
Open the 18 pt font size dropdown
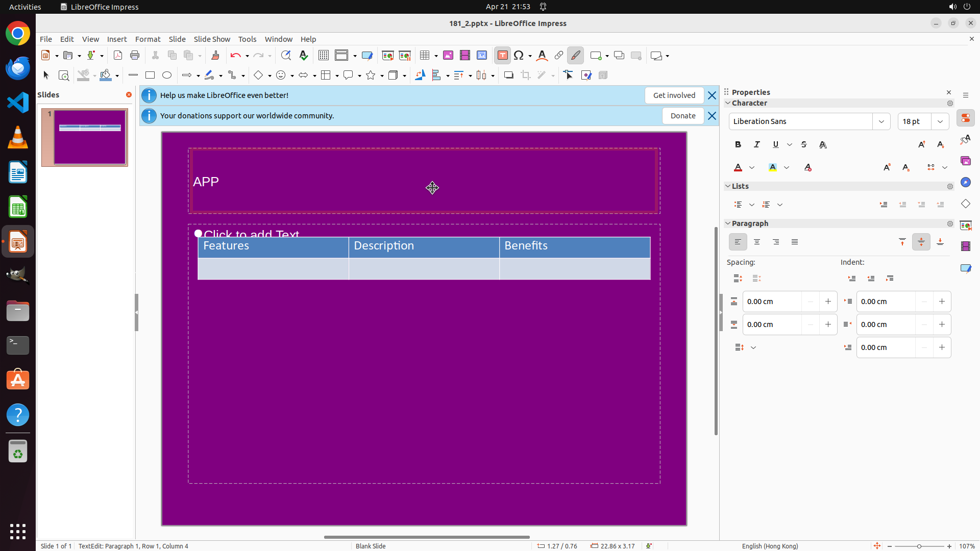(x=940, y=121)
